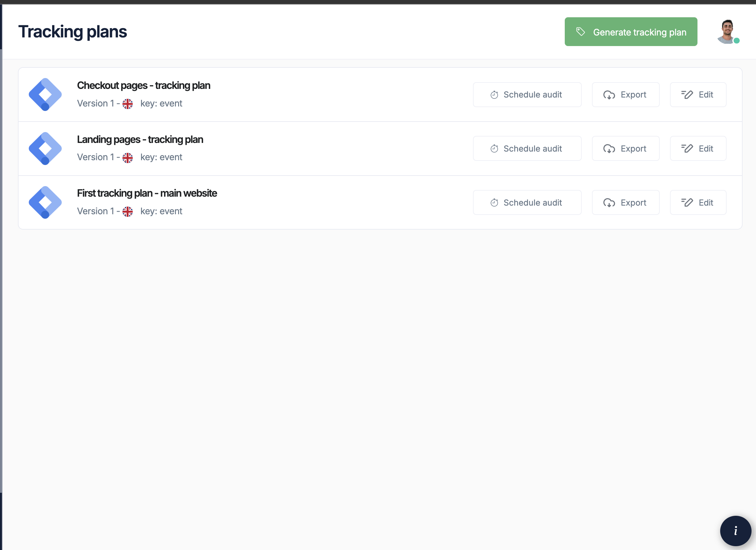Schedule audit for Landing pages plan

(x=527, y=149)
